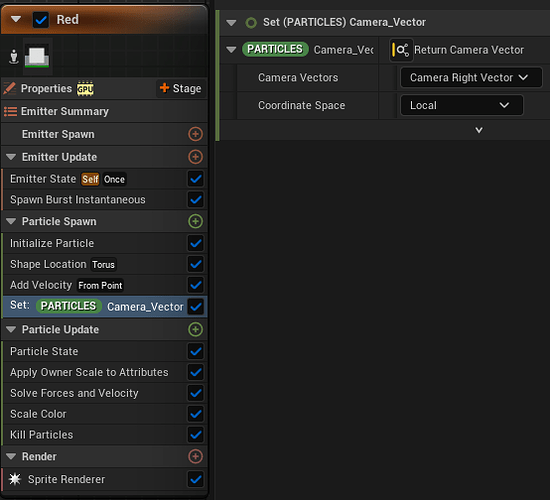Open the Properties item
Image resolution: width=550 pixels, height=500 pixels.
click(46, 88)
